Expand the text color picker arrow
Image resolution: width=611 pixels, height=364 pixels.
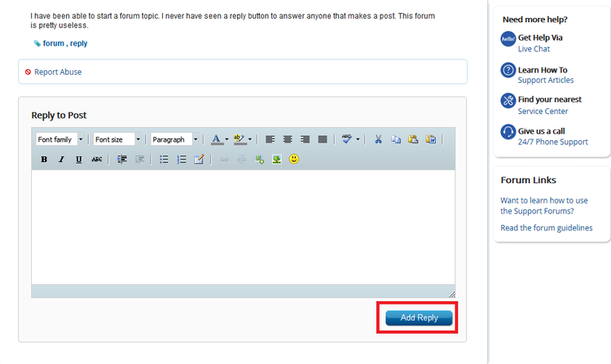point(226,139)
